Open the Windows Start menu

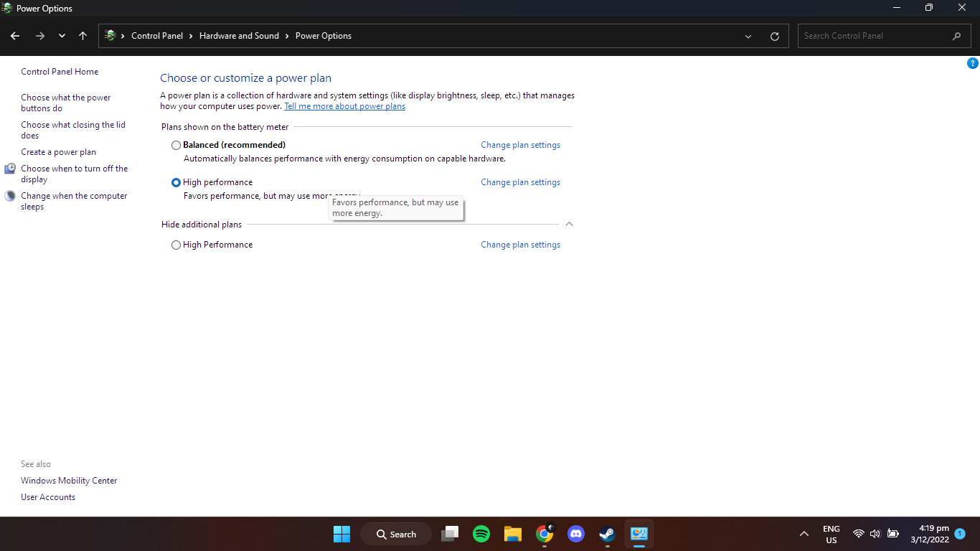point(341,534)
